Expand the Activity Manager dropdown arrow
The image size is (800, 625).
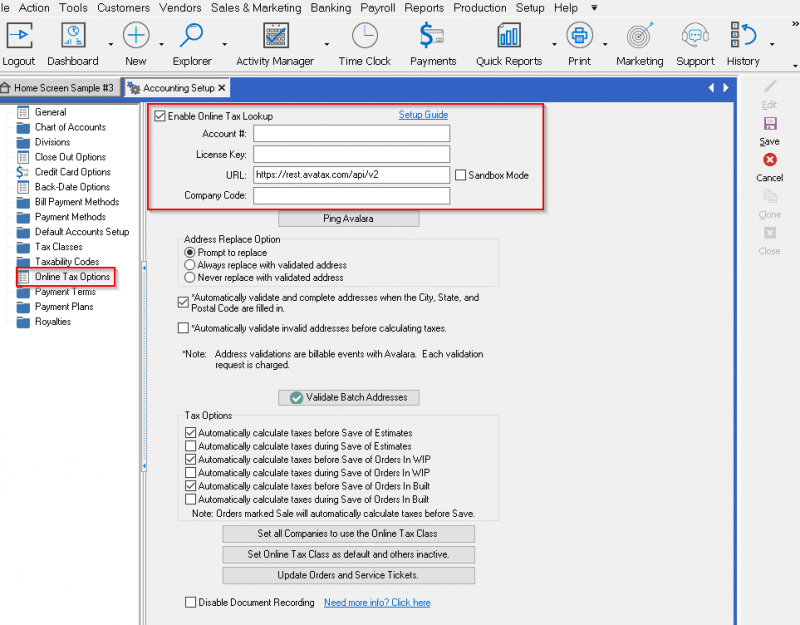tap(327, 44)
